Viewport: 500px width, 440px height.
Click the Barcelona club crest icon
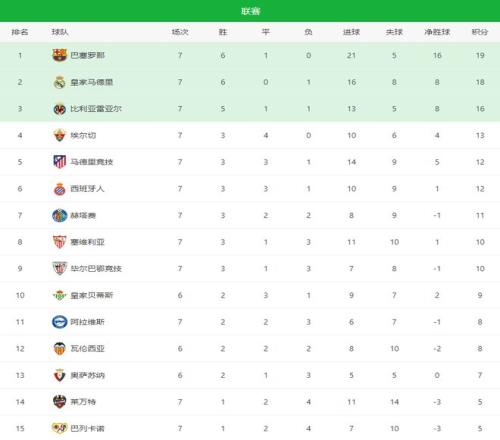click(x=60, y=55)
